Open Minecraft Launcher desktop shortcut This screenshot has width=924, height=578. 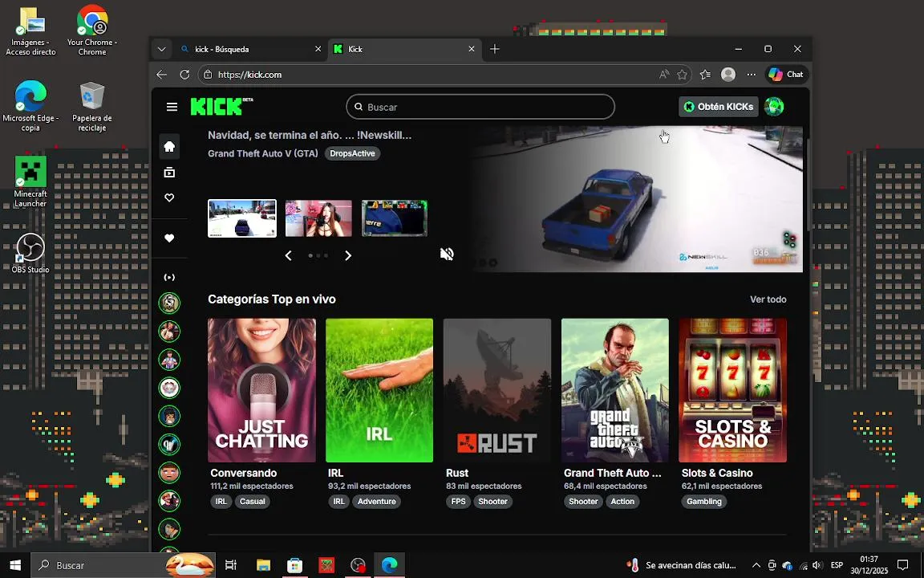click(x=30, y=181)
